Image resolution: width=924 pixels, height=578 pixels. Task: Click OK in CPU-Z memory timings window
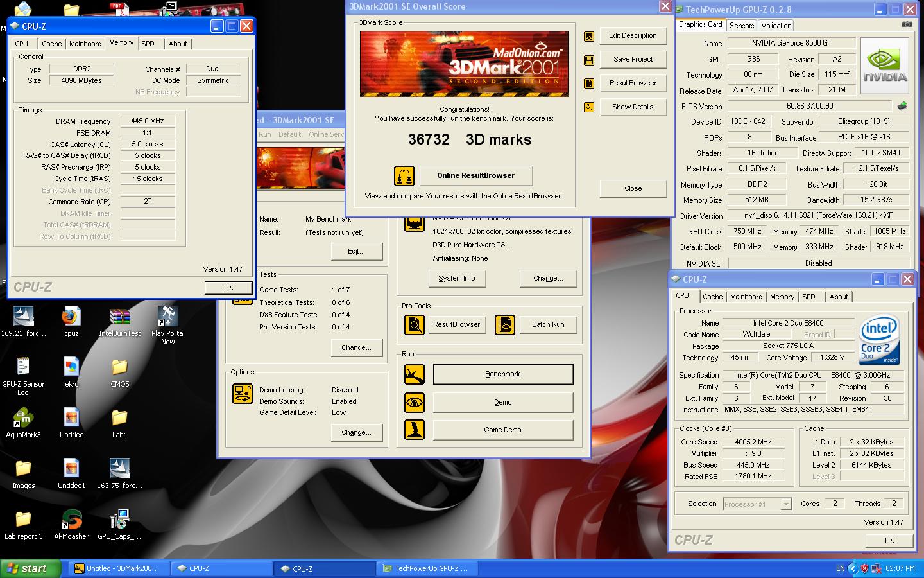(x=228, y=288)
